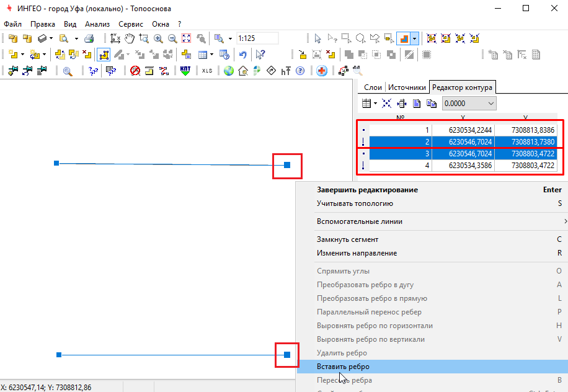Screen dimensions: 568x392
Task: Click the XLS export icon
Action: (207, 71)
